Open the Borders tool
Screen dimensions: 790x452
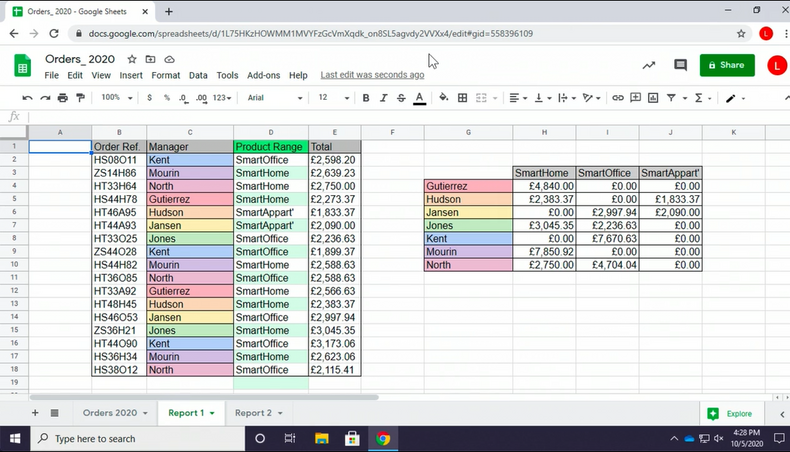pos(461,98)
